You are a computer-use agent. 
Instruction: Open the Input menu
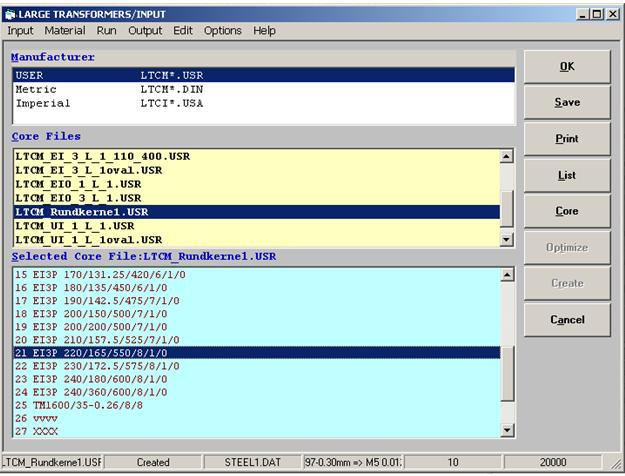pos(20,31)
